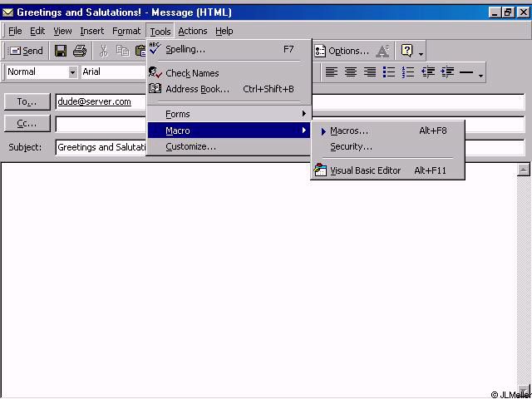Viewport: 532px width, 399px height.
Task: Click the Align Right icon
Action: (370, 72)
